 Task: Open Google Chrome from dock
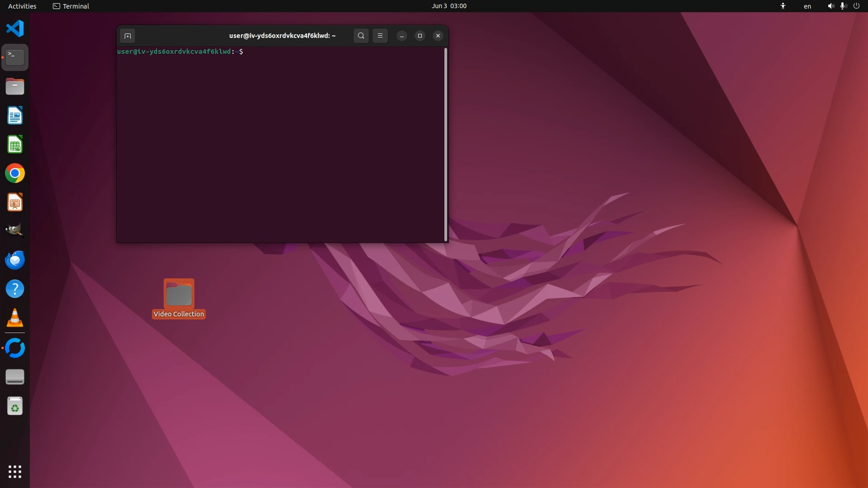(15, 174)
